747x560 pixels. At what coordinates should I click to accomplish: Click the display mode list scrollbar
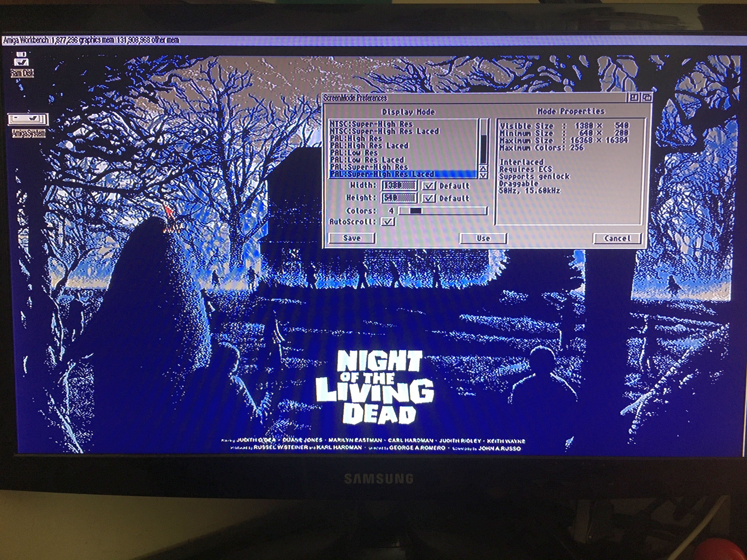pyautogui.click(x=484, y=141)
